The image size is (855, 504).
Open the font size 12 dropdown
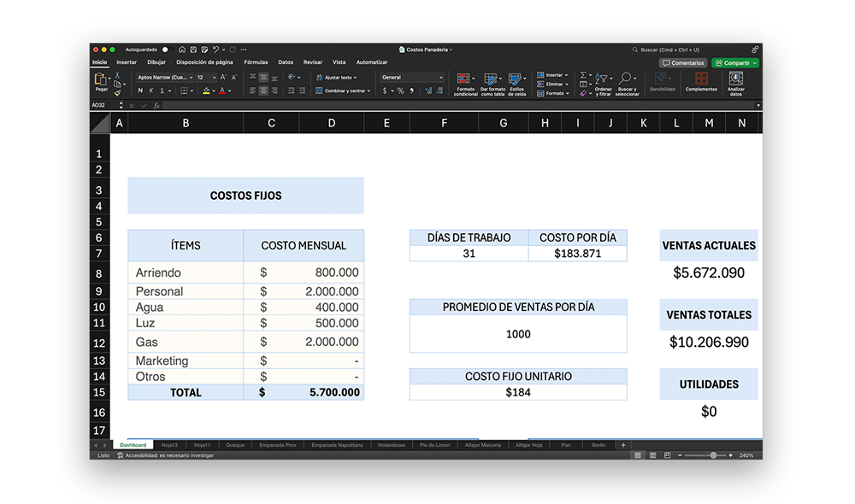(206, 78)
